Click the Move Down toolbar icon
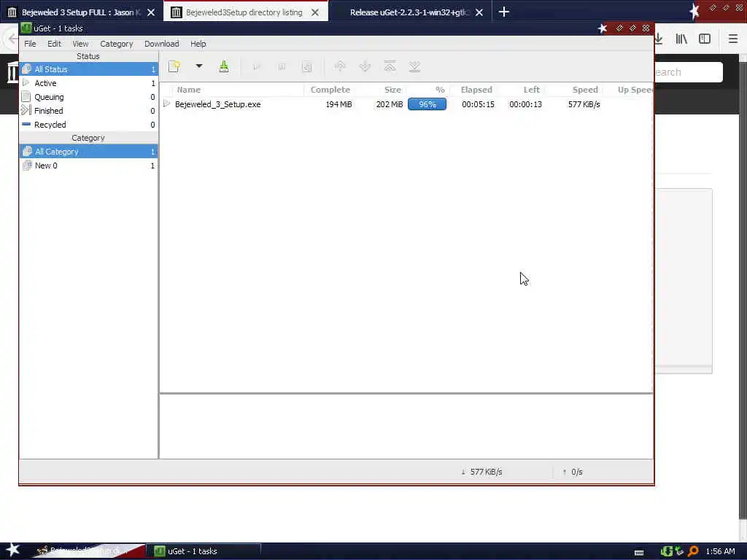 pos(365,66)
